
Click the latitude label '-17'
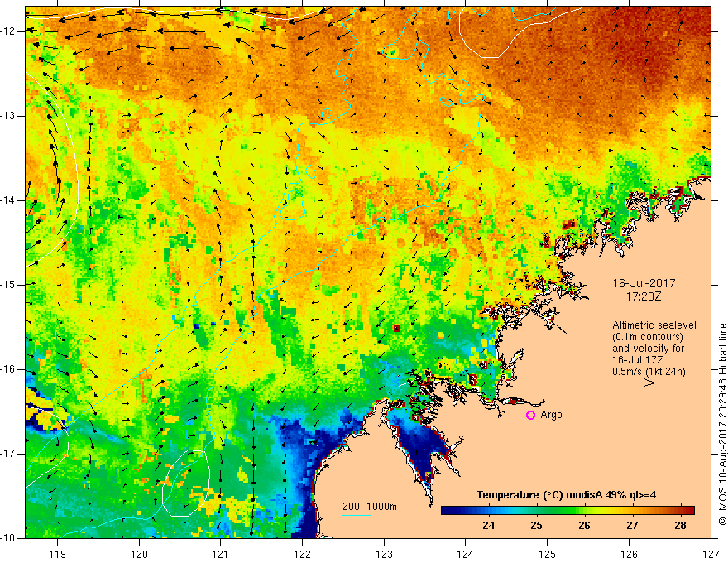[x=8, y=454]
